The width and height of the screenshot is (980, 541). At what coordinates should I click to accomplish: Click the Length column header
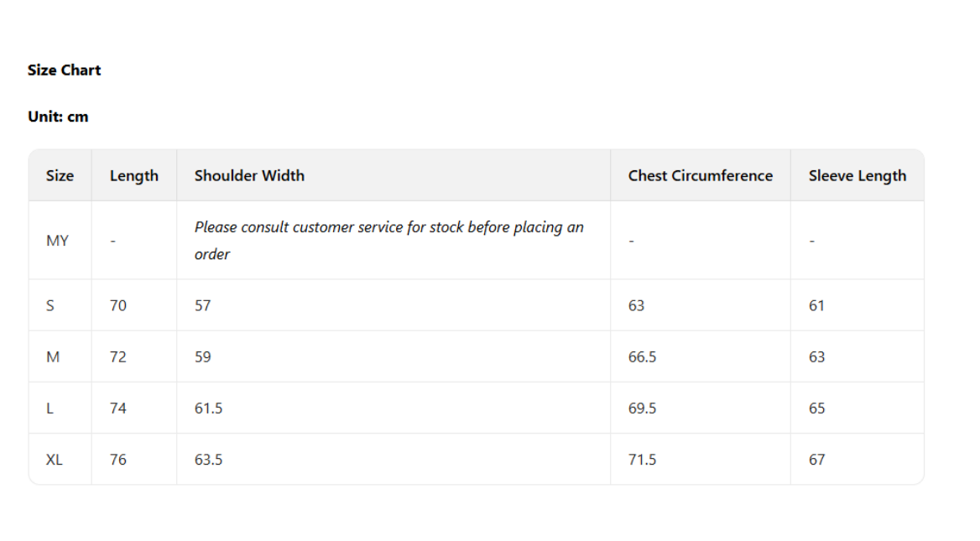pos(133,175)
